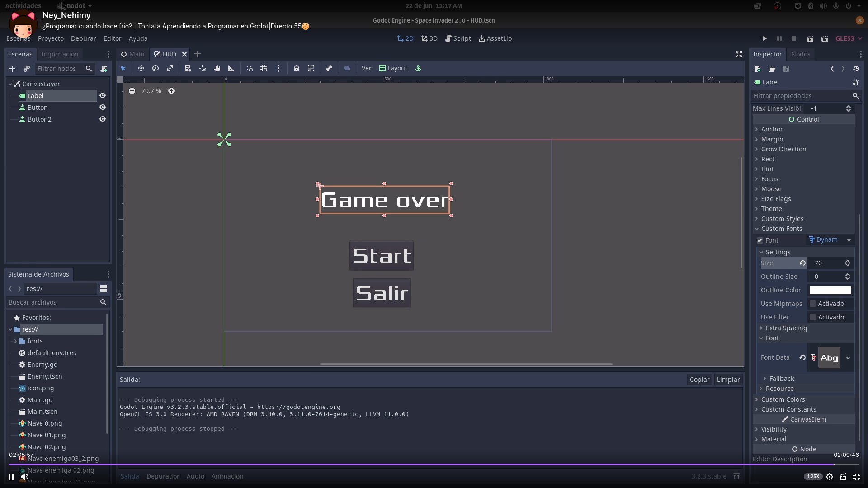Toggle distraction-free fullscreen viewport icon
The width and height of the screenshot is (868, 488).
[739, 54]
